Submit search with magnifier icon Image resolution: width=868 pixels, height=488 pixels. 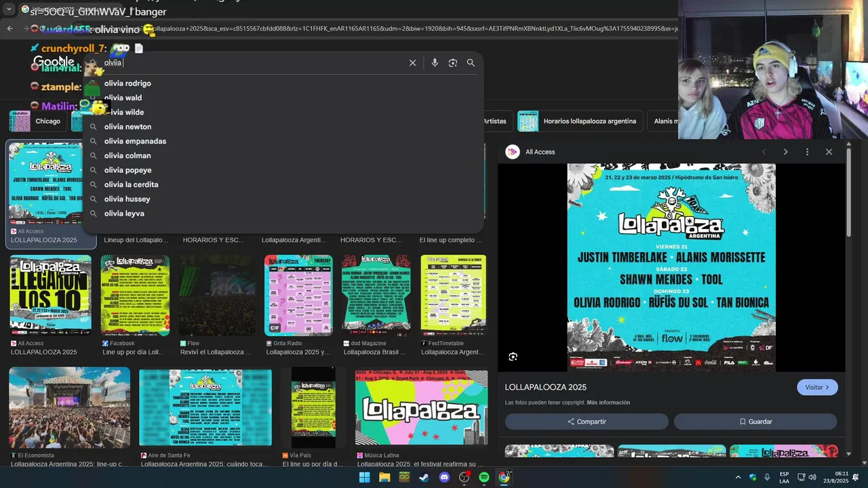coord(471,63)
